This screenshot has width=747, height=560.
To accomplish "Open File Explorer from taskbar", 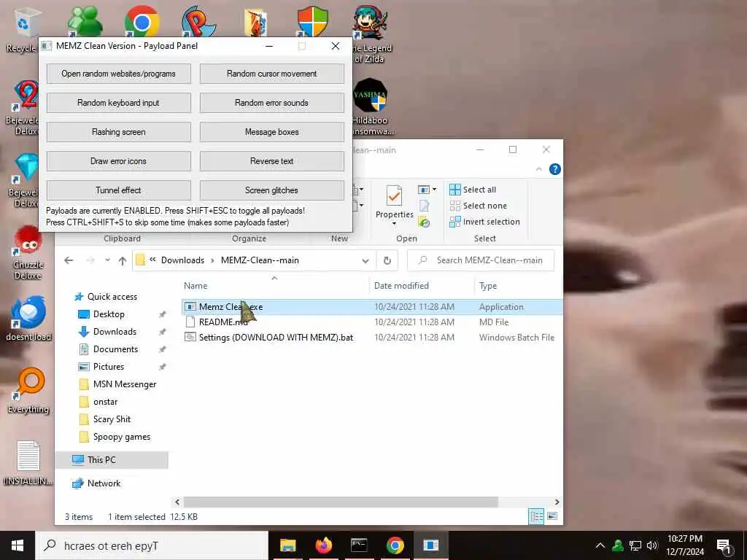I will pos(287,545).
